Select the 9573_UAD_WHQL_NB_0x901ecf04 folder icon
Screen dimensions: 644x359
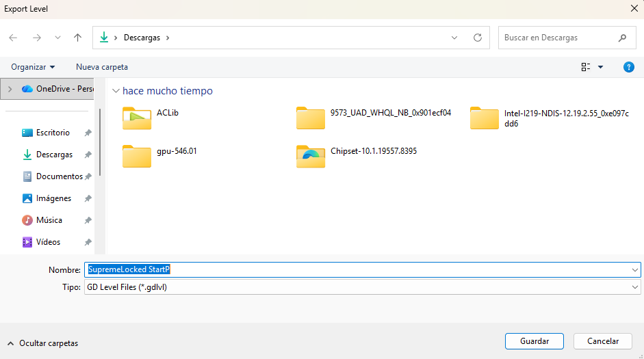[x=311, y=118]
